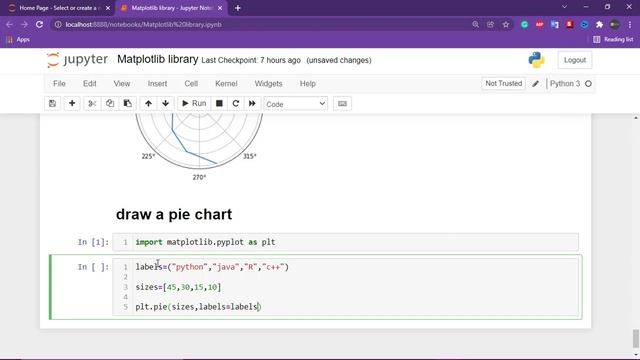Open the File menu
Viewport: 640px width, 360px height.
point(59,84)
